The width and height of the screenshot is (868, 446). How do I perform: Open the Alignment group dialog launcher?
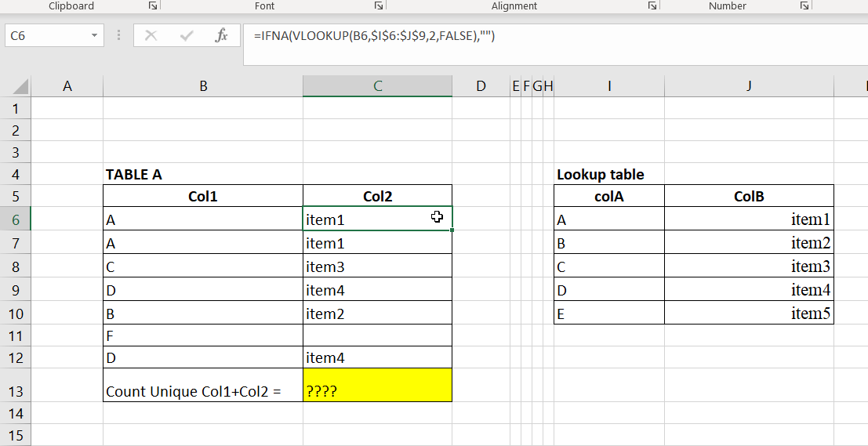click(652, 6)
